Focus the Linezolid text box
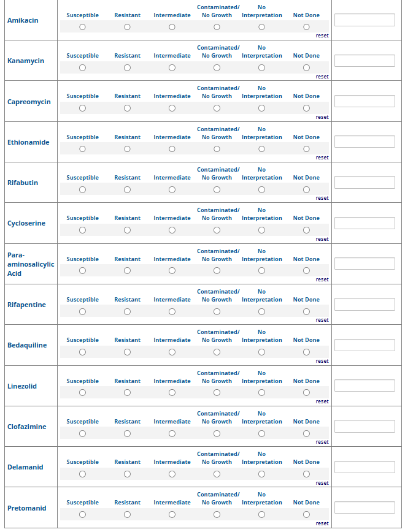 coord(364,386)
